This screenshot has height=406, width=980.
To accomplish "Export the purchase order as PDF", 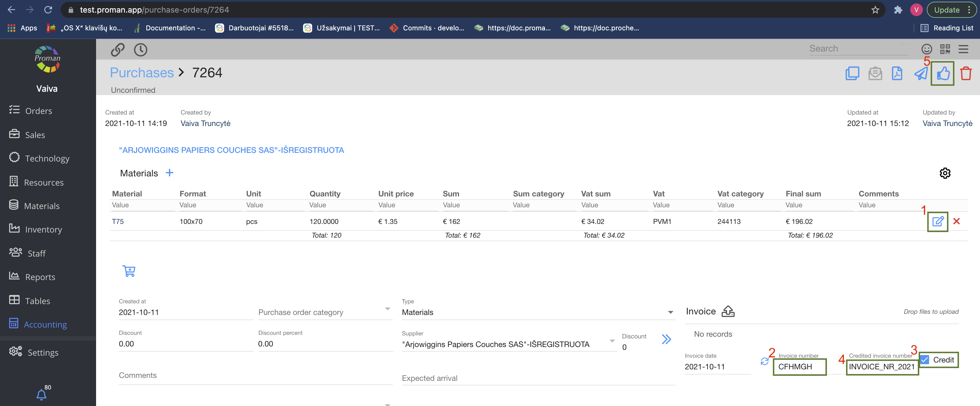I will point(897,74).
